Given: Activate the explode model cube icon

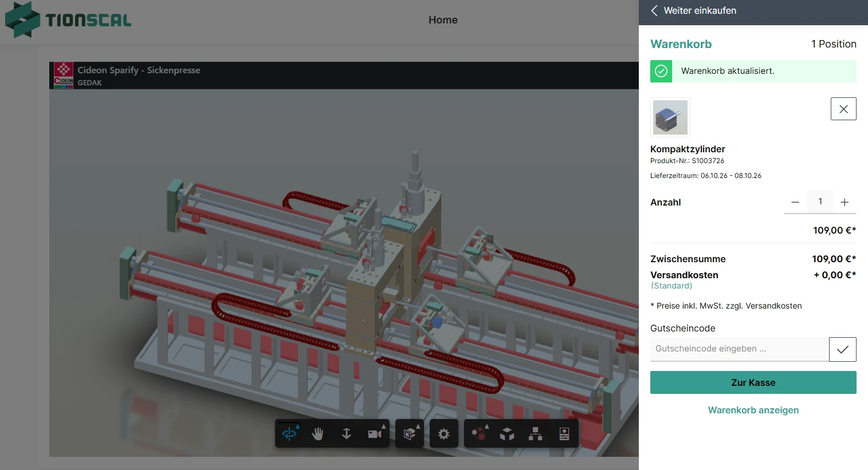Looking at the screenshot, I should pyautogui.click(x=507, y=434).
